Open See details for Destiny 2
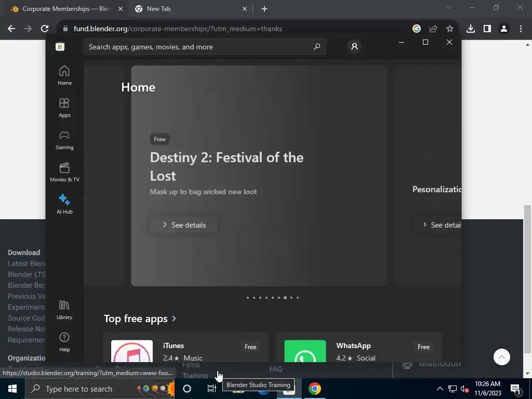532x399 pixels. [183, 225]
